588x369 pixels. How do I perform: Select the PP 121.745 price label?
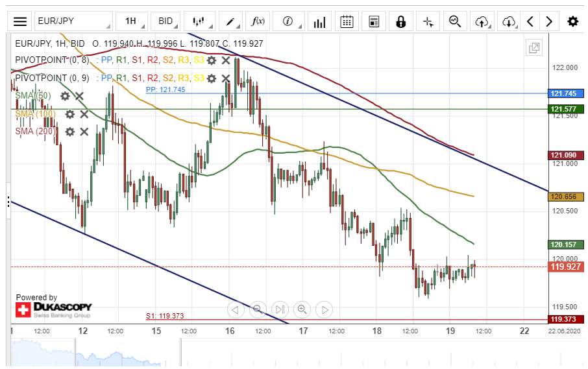(565, 93)
